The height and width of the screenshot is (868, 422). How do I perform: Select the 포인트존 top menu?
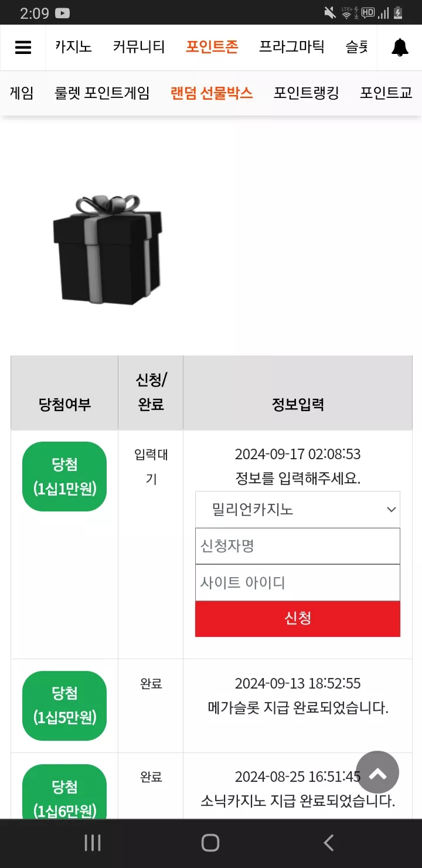point(212,47)
